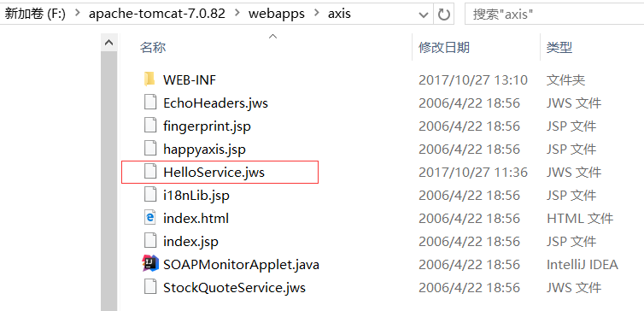
Task: Click axis in the breadcrumb path
Action: pyautogui.click(x=339, y=14)
